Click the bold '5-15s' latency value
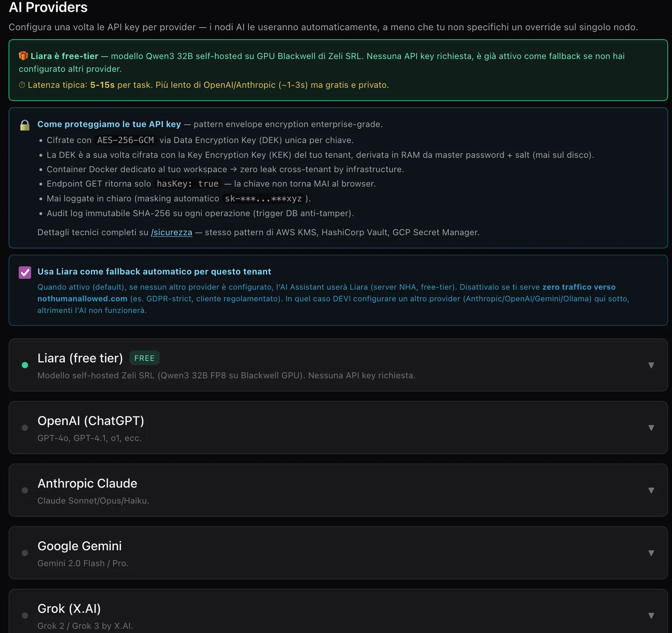This screenshot has width=672, height=633. 102,85
